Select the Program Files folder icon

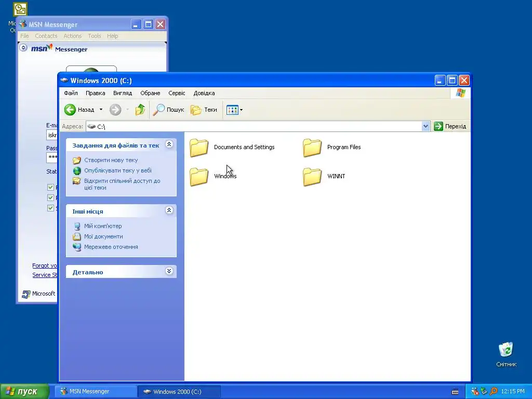coord(312,148)
